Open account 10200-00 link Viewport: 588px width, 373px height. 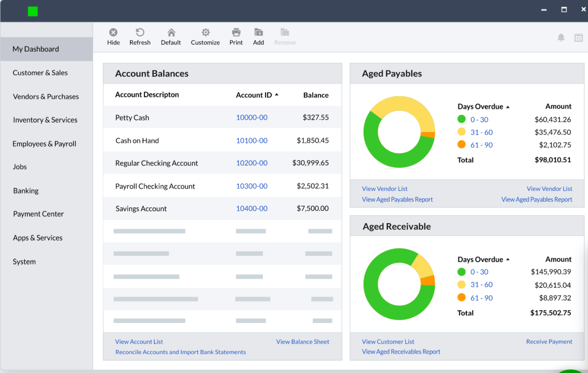coord(252,163)
